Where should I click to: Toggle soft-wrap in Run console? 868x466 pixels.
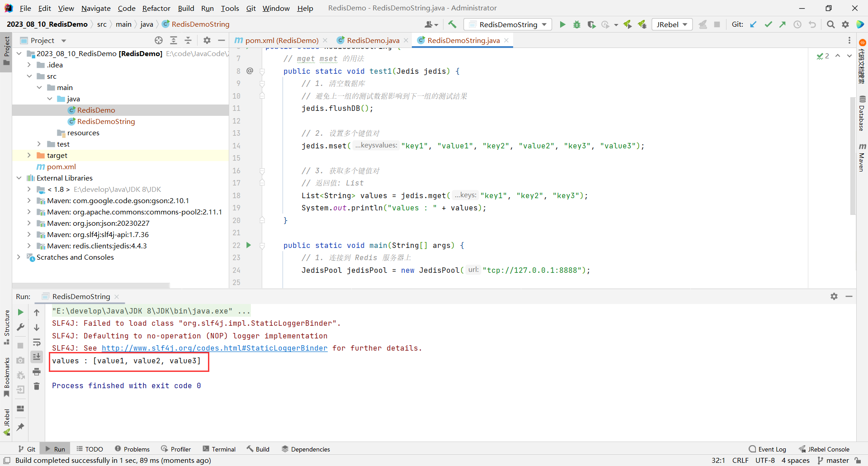[37, 342]
